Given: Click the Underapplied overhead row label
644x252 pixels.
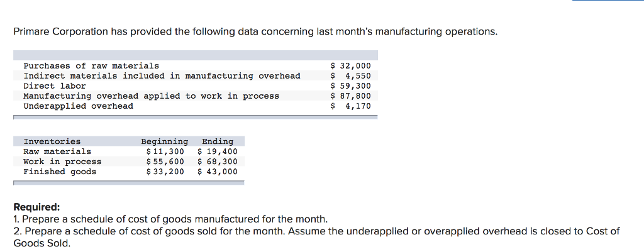Looking at the screenshot, I should [x=79, y=106].
